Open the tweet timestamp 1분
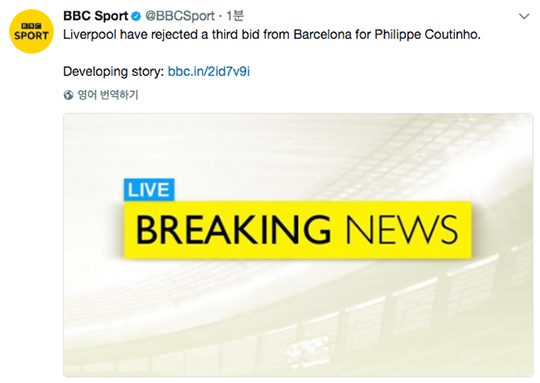 (x=235, y=16)
